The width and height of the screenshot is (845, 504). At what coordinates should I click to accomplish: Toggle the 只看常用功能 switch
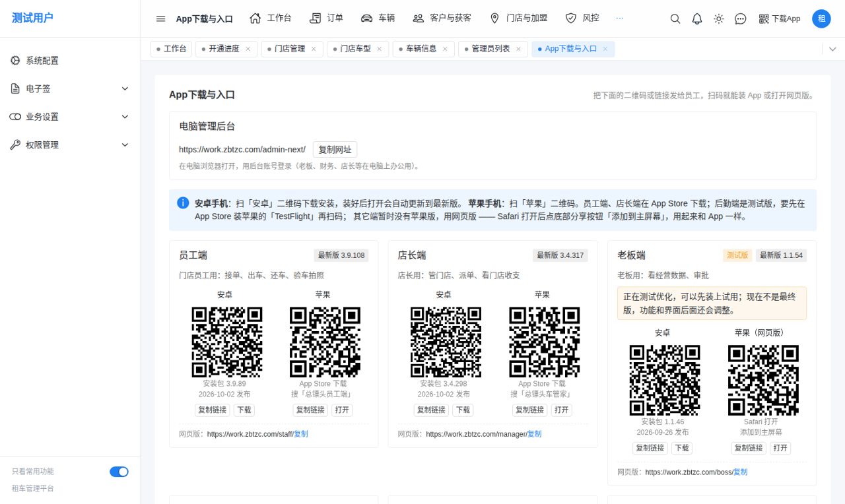tap(119, 472)
